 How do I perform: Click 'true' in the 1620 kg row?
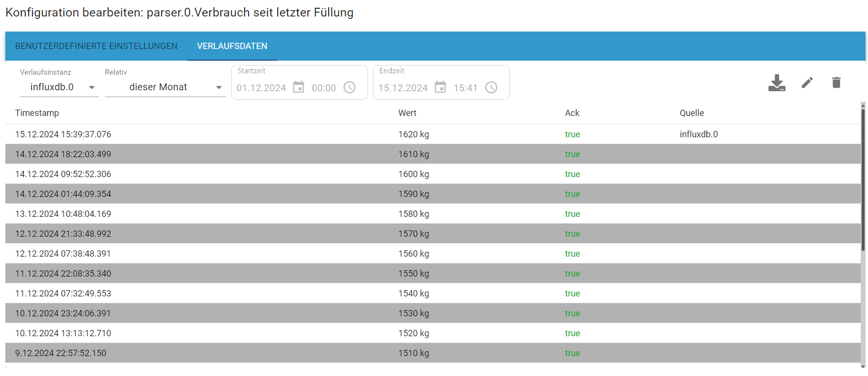coord(572,134)
